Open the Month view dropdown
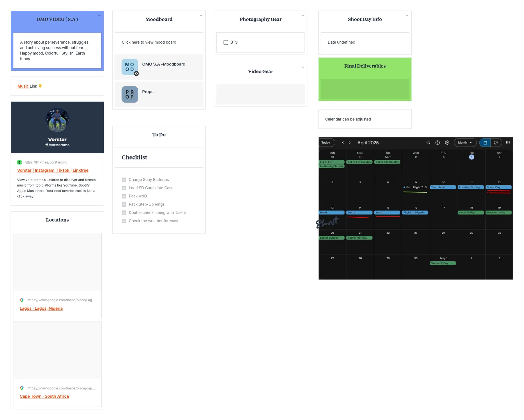Viewport: 524px width, 420px height. tap(465, 143)
